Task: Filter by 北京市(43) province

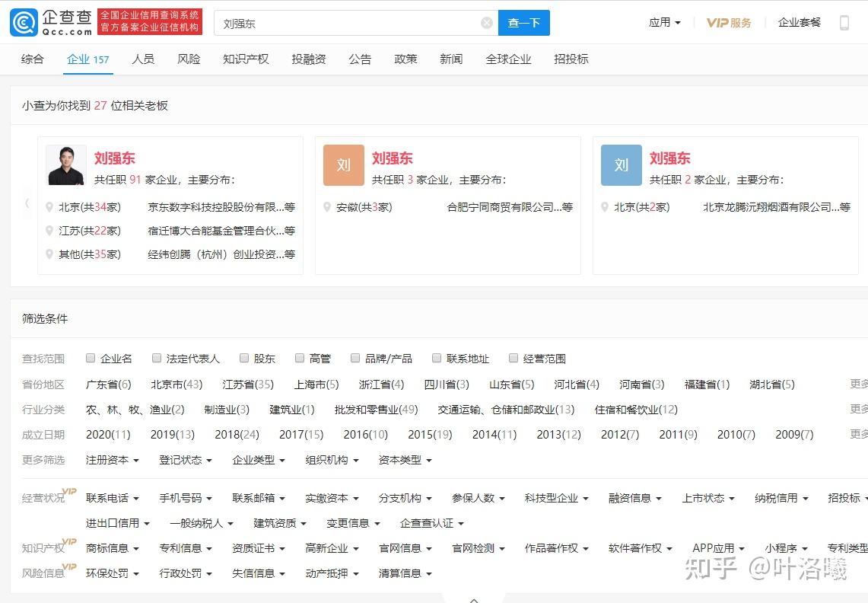Action: click(176, 384)
